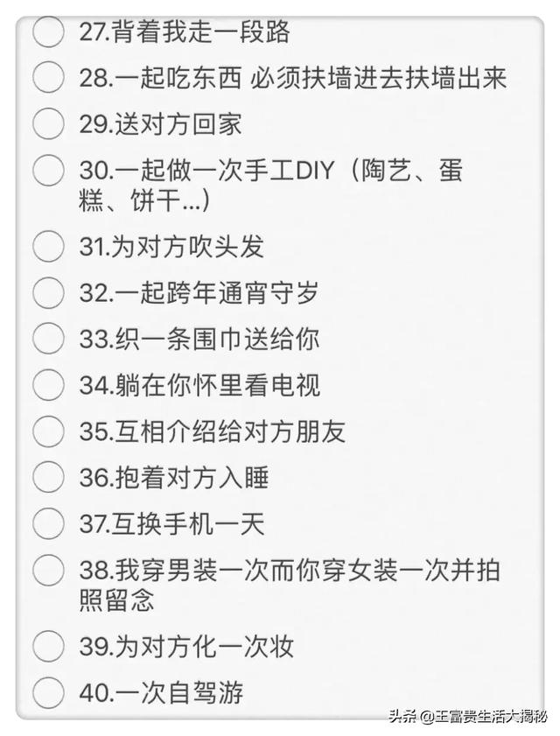Toggle the circle next to 31.为对方吹头发
The image size is (560, 736).
[x=48, y=246]
